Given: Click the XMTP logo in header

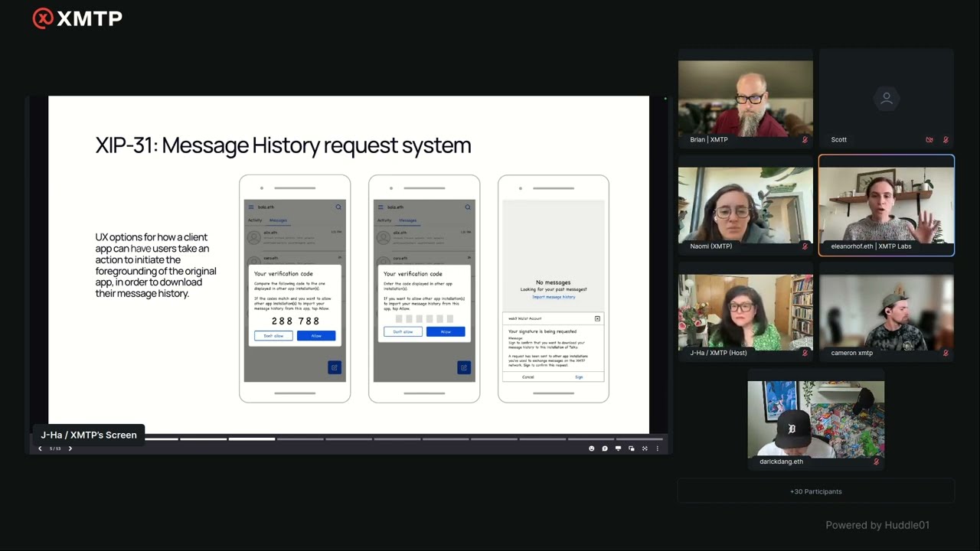Looking at the screenshot, I should pyautogui.click(x=77, y=18).
